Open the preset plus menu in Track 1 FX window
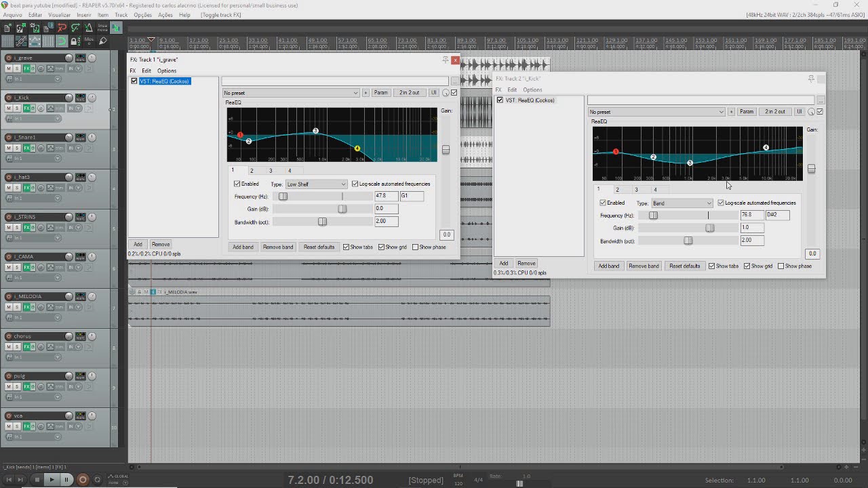 point(366,93)
